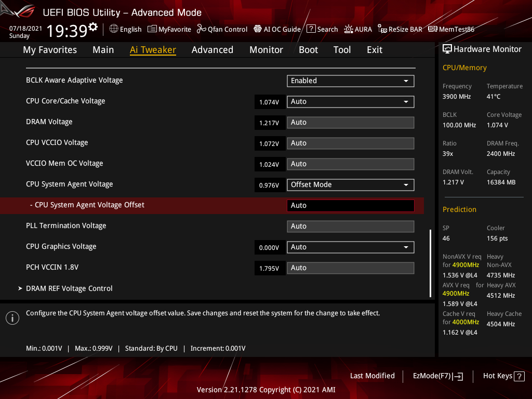This screenshot has height=399, width=532.
Task: Select the Exit menu
Action: tap(374, 49)
